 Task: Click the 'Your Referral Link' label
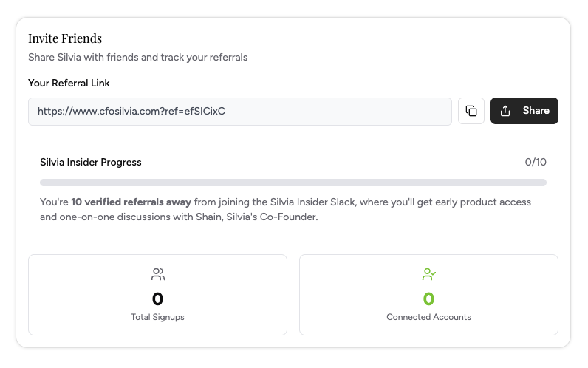[69, 83]
